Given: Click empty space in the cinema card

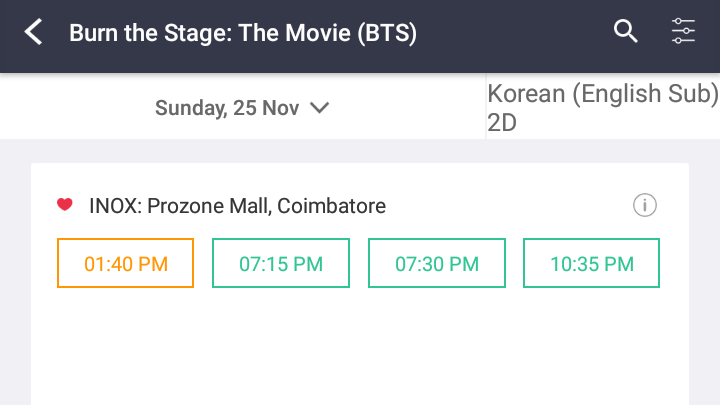Looking at the screenshot, I should (x=360, y=345).
